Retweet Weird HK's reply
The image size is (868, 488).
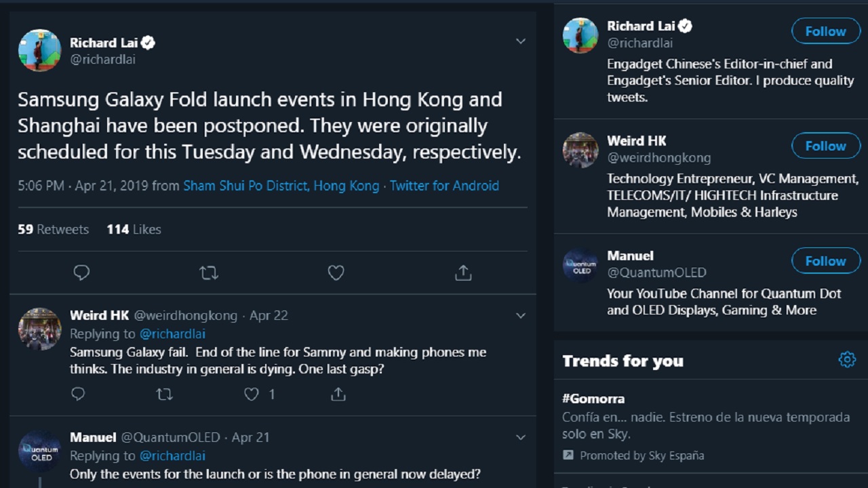tap(164, 394)
